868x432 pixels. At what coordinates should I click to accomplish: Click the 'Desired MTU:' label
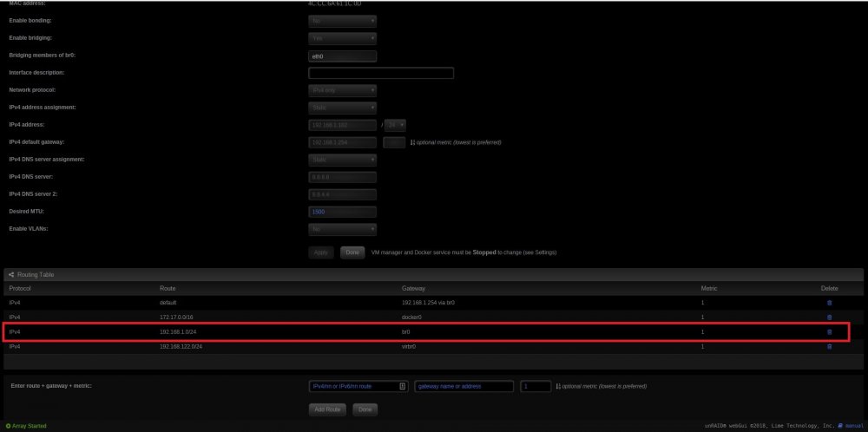click(27, 212)
